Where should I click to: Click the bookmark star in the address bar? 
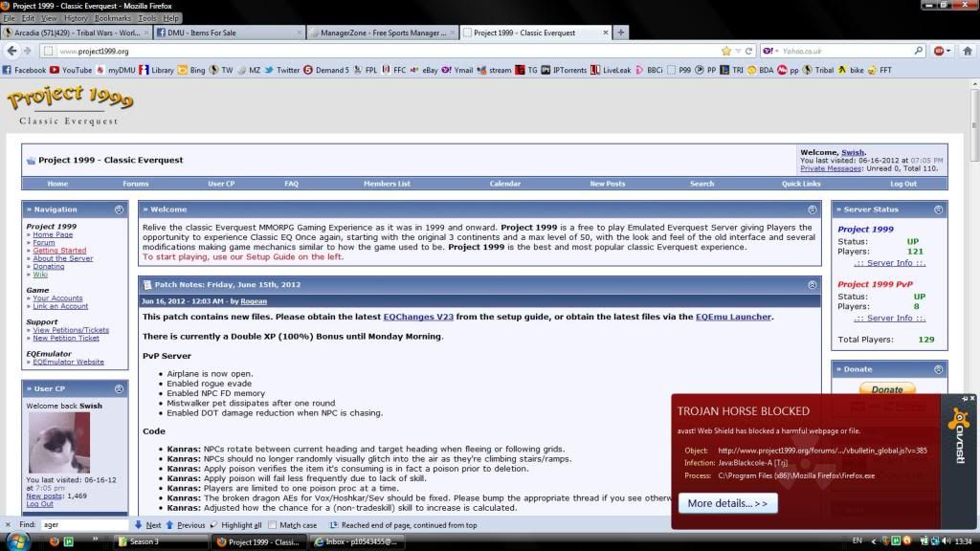(x=726, y=51)
